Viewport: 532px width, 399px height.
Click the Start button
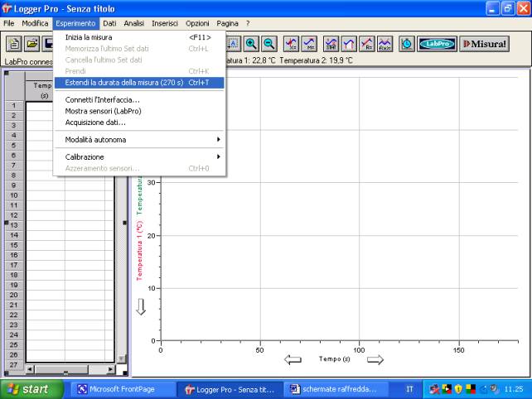point(31,389)
